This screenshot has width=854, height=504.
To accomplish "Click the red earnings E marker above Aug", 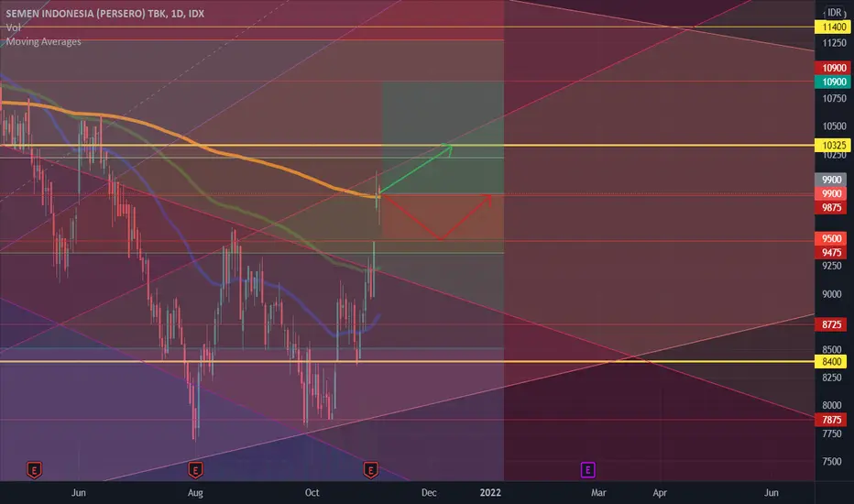I will [195, 469].
